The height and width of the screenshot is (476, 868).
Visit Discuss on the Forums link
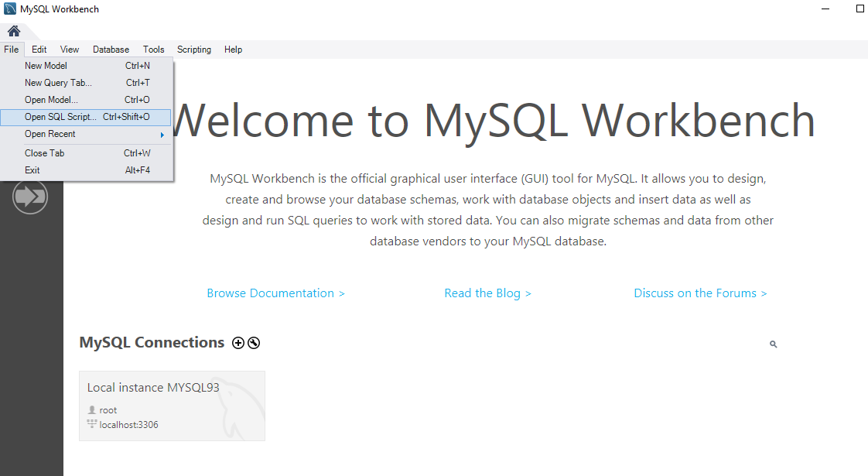[700, 293]
